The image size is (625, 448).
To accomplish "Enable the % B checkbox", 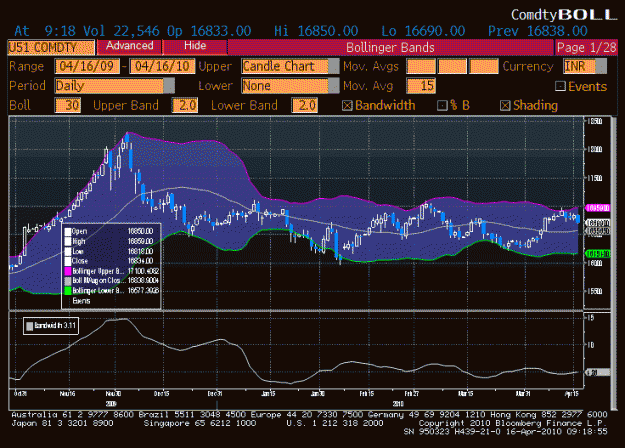I will click(442, 106).
